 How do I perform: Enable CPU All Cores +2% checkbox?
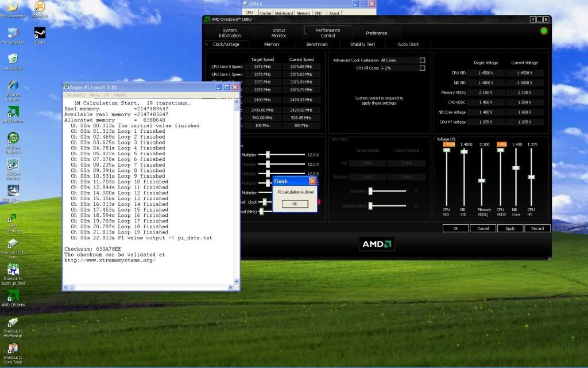point(422,68)
